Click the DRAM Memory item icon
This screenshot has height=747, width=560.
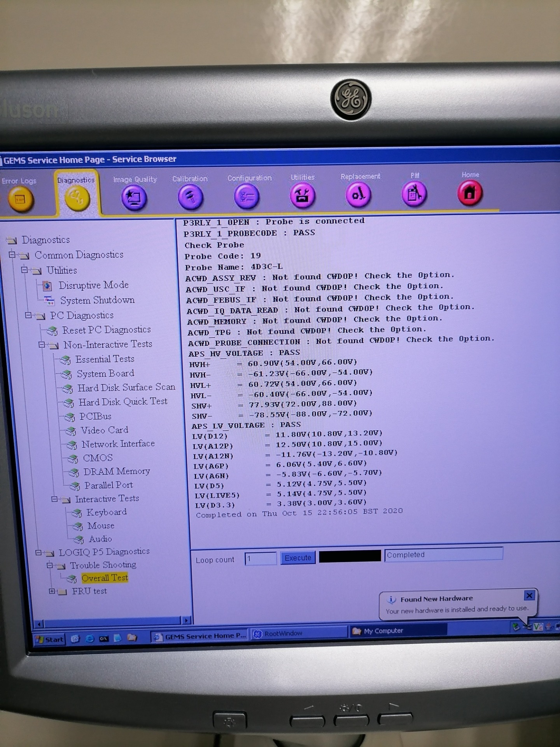pyautogui.click(x=74, y=473)
